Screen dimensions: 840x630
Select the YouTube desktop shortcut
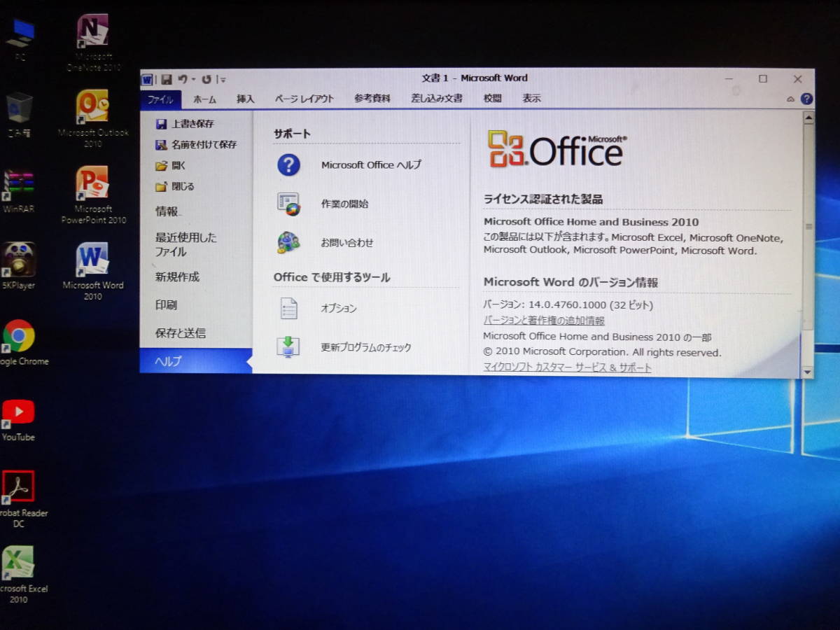pyautogui.click(x=19, y=419)
